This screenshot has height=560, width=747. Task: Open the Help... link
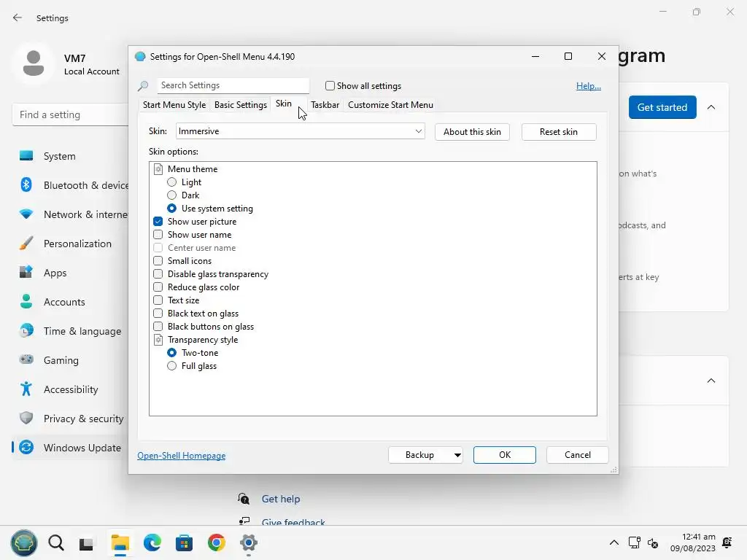[589, 86]
